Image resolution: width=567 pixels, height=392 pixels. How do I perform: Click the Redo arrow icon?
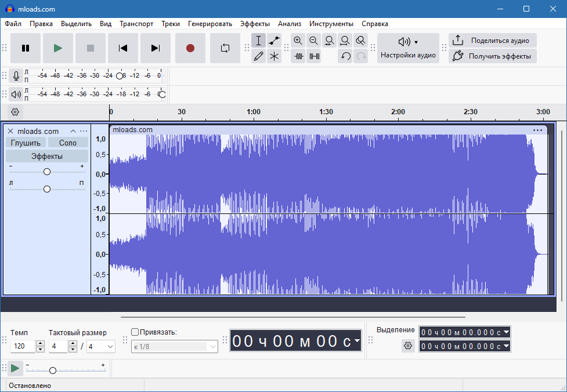(x=360, y=56)
